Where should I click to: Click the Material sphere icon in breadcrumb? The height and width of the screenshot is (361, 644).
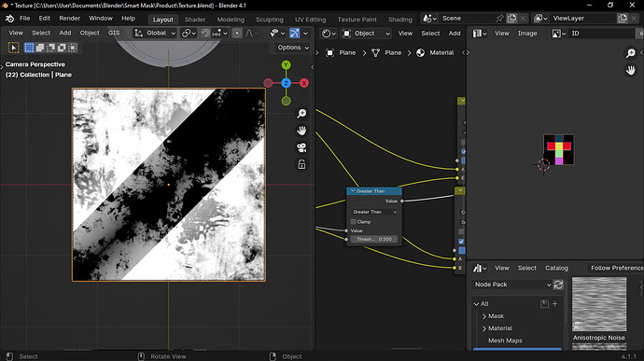(421, 52)
